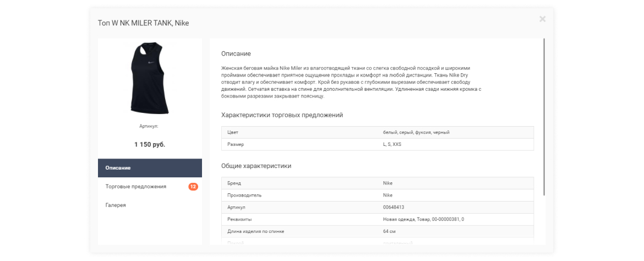The image size is (644, 261).
Task: Click the Реквизиты row label
Action: tap(239, 220)
